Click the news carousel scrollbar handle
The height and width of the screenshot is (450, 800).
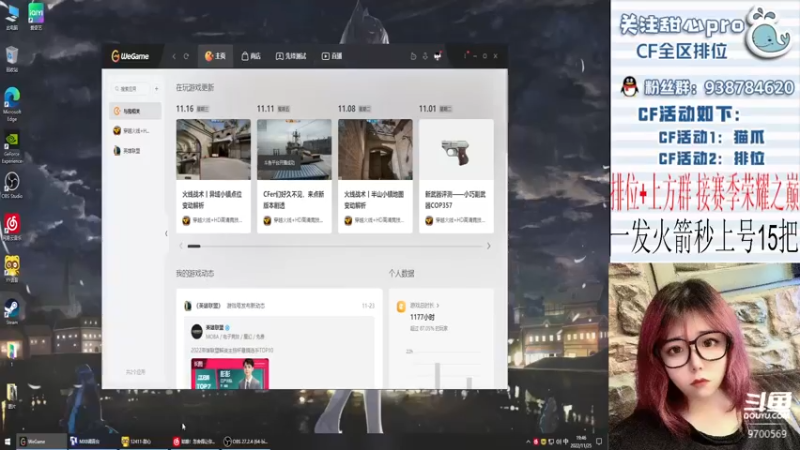(194, 246)
